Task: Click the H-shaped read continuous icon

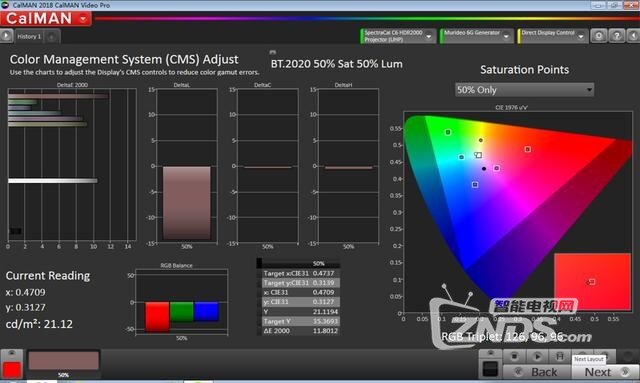Action: click(560, 356)
